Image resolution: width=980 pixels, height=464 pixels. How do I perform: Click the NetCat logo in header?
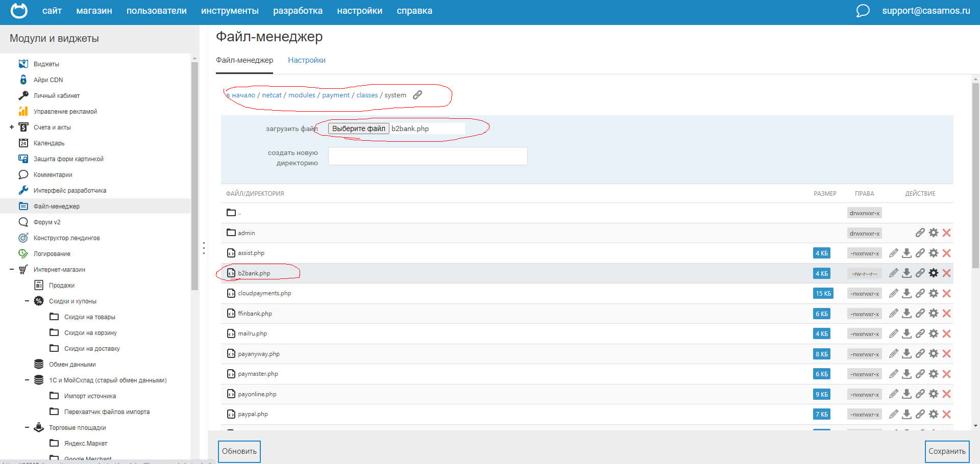pos(19,11)
